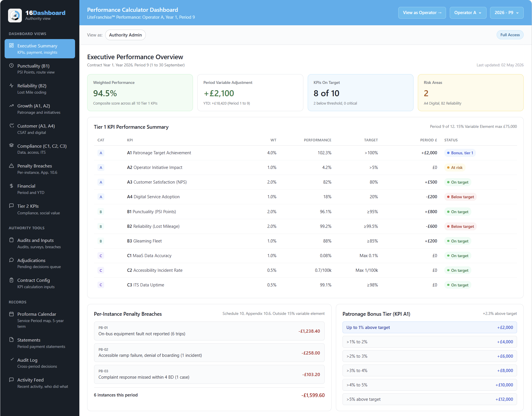This screenshot has height=416, width=532.
Task: Click the >3% to 4% bonus tier
Action: tap(430, 371)
